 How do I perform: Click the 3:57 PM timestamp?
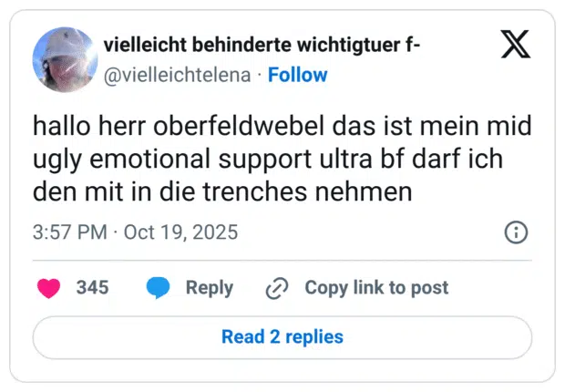point(69,232)
